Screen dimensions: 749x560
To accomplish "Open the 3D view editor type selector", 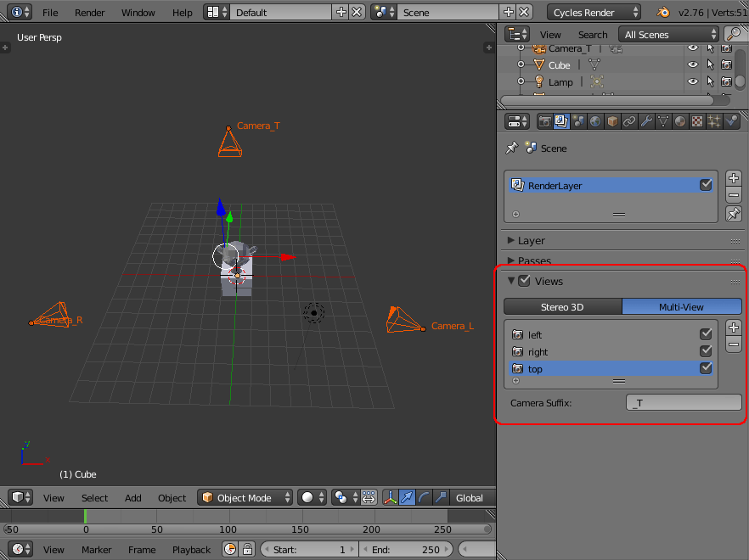I will [20, 497].
